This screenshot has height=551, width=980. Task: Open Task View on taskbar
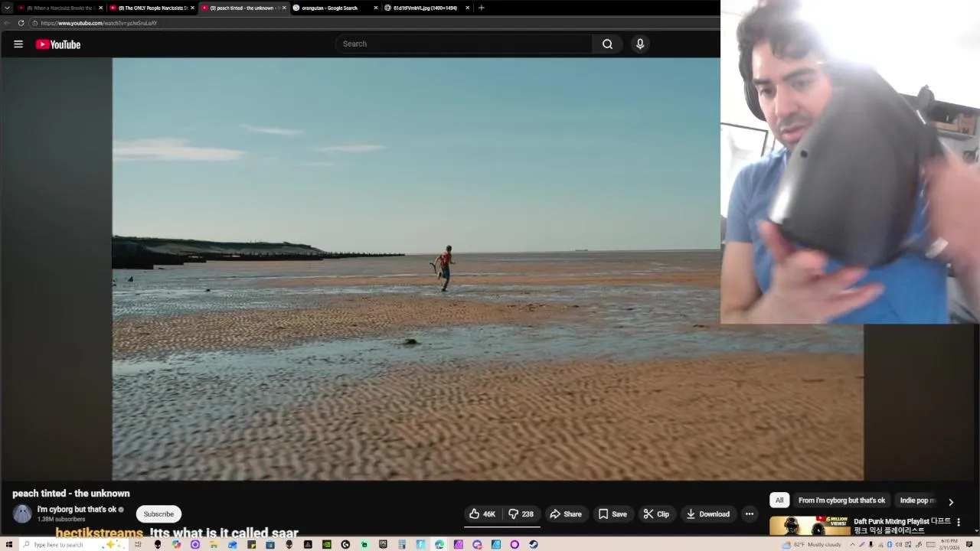[138, 544]
